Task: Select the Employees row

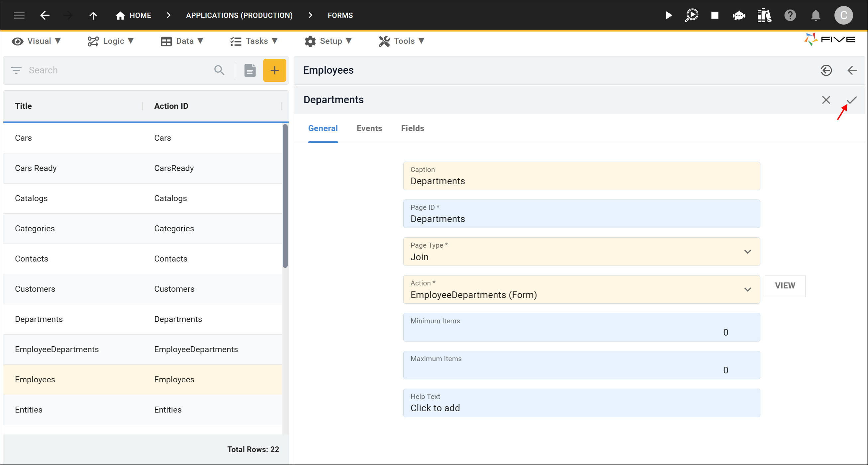Action: pos(143,379)
